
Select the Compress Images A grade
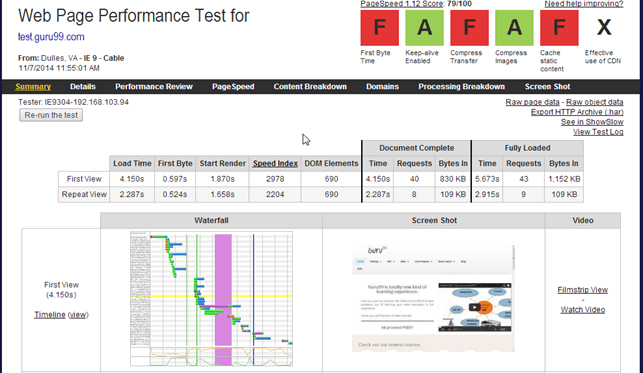514,28
